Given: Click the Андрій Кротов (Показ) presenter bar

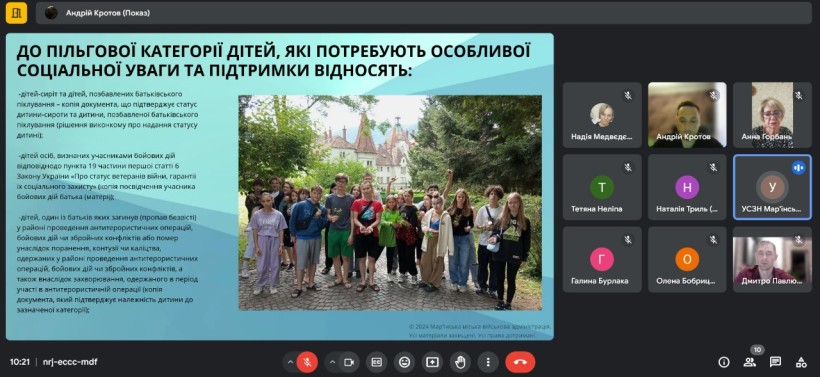Looking at the screenshot, I should pos(424,13).
